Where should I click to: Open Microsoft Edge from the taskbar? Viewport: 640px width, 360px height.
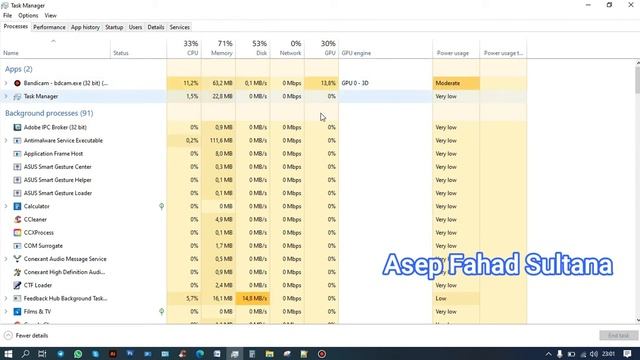coord(200,354)
